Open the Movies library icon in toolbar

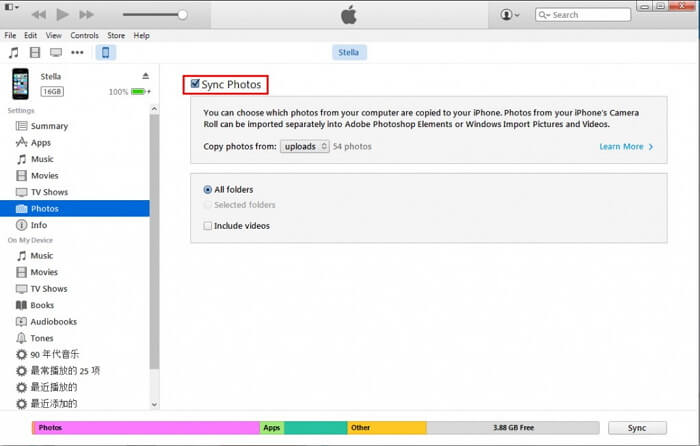tap(35, 53)
